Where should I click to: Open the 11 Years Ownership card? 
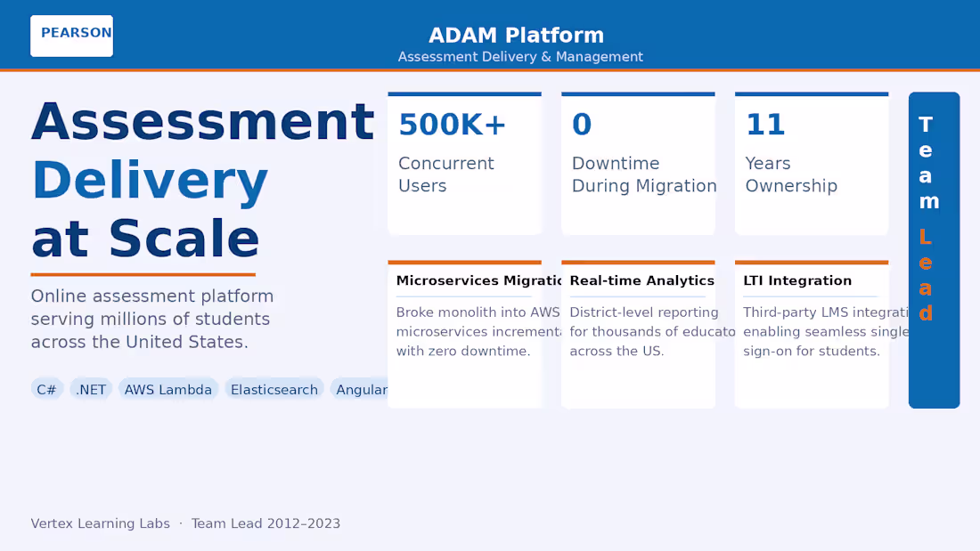click(x=812, y=164)
